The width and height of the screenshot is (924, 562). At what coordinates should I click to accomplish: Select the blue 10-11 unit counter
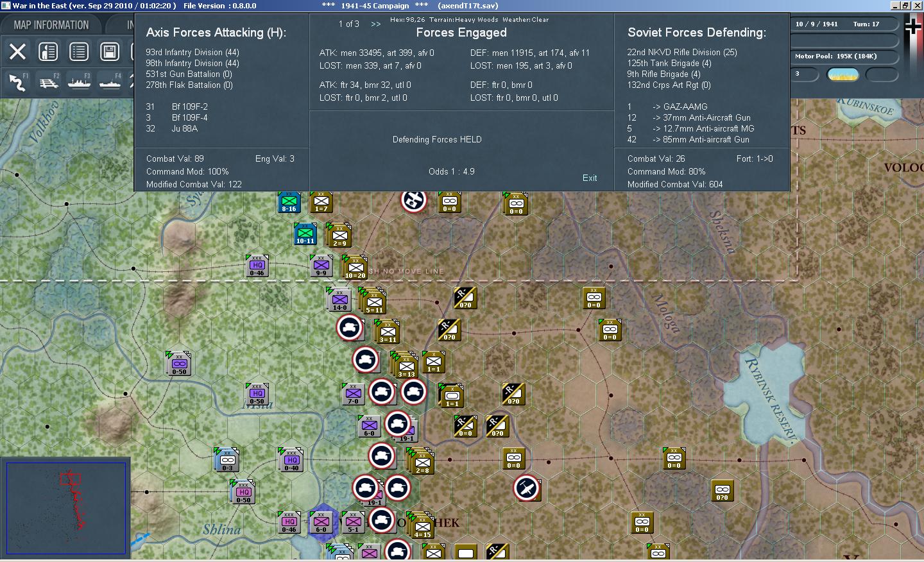(305, 234)
